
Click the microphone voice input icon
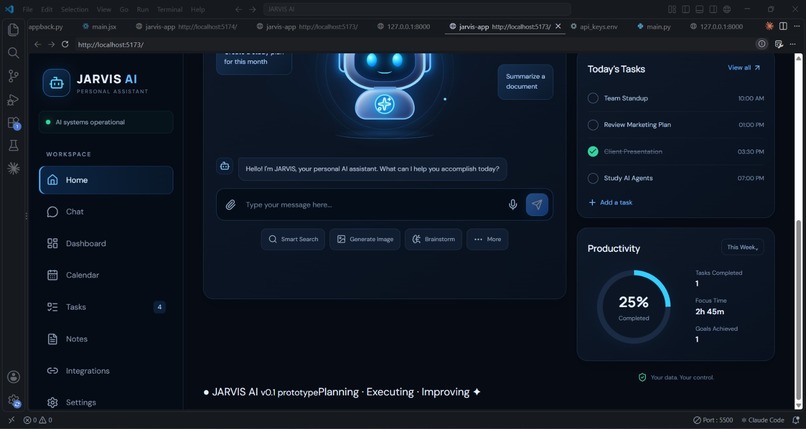(512, 204)
